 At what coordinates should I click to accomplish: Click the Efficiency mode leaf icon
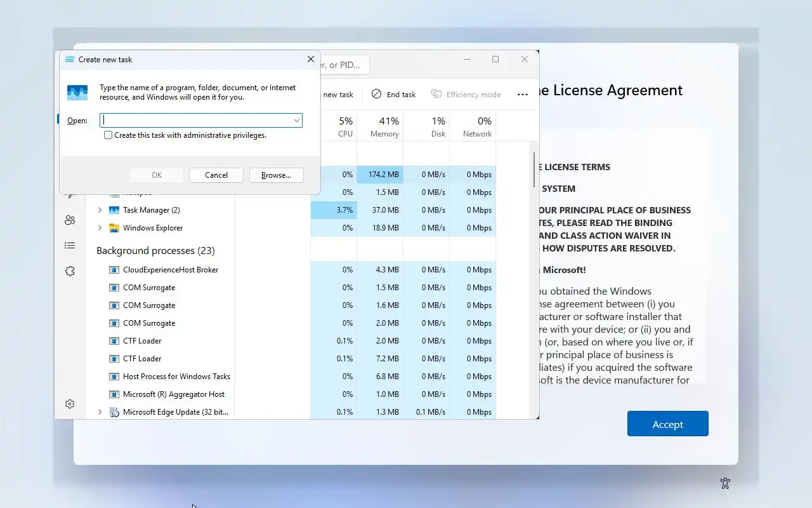(x=436, y=94)
